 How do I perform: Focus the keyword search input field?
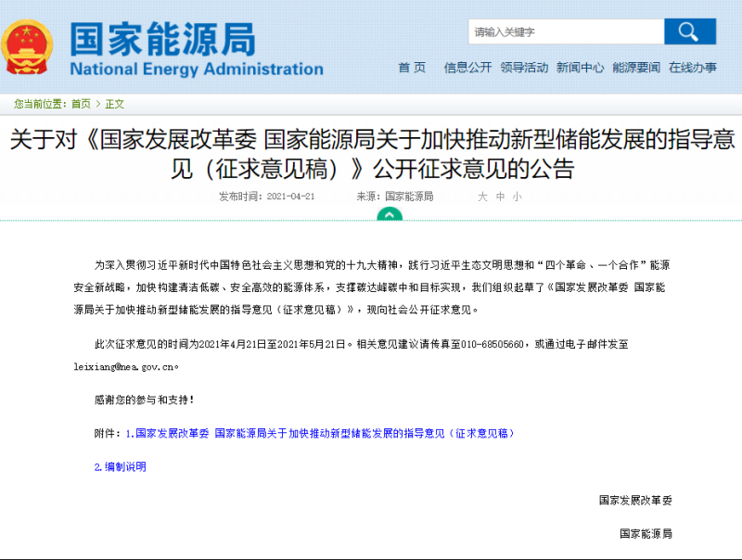click(567, 32)
